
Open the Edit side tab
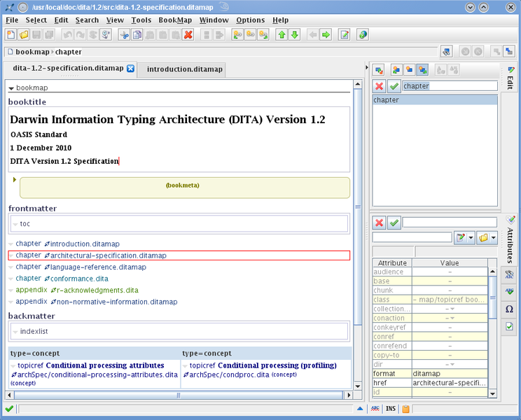click(510, 78)
